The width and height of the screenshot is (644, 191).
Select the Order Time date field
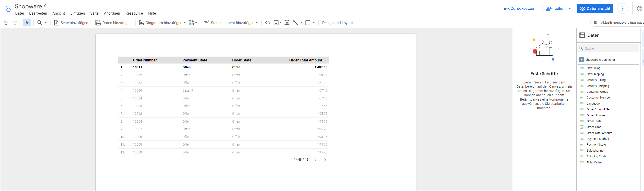(594, 127)
